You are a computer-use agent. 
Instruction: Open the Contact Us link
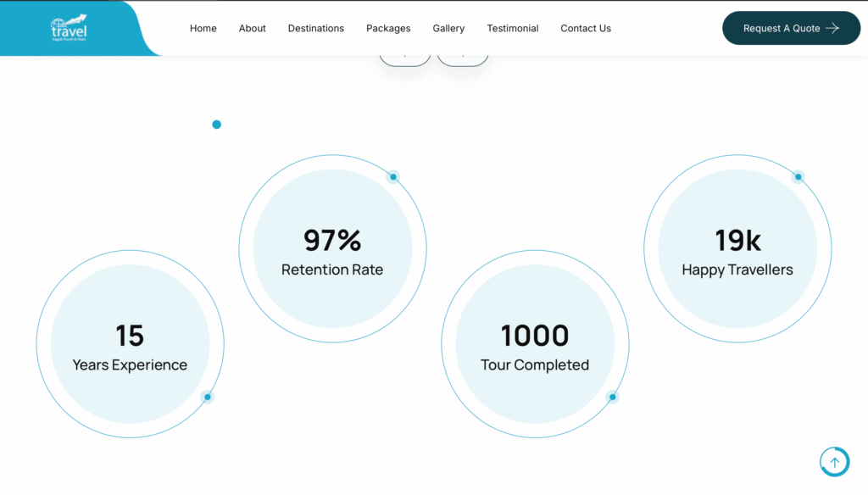pos(585,28)
